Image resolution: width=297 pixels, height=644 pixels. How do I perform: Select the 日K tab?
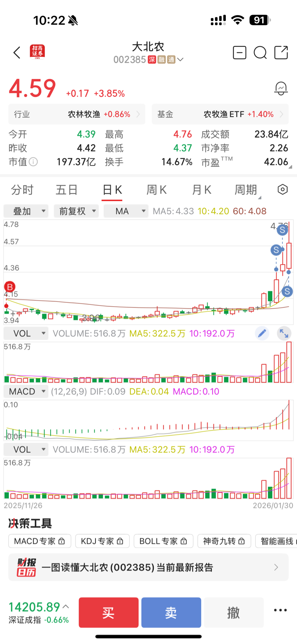click(112, 190)
